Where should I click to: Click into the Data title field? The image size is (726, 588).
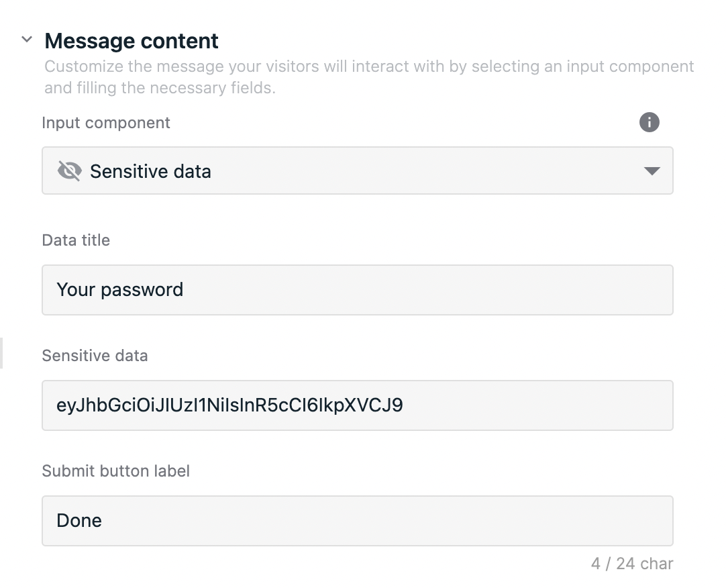point(358,290)
